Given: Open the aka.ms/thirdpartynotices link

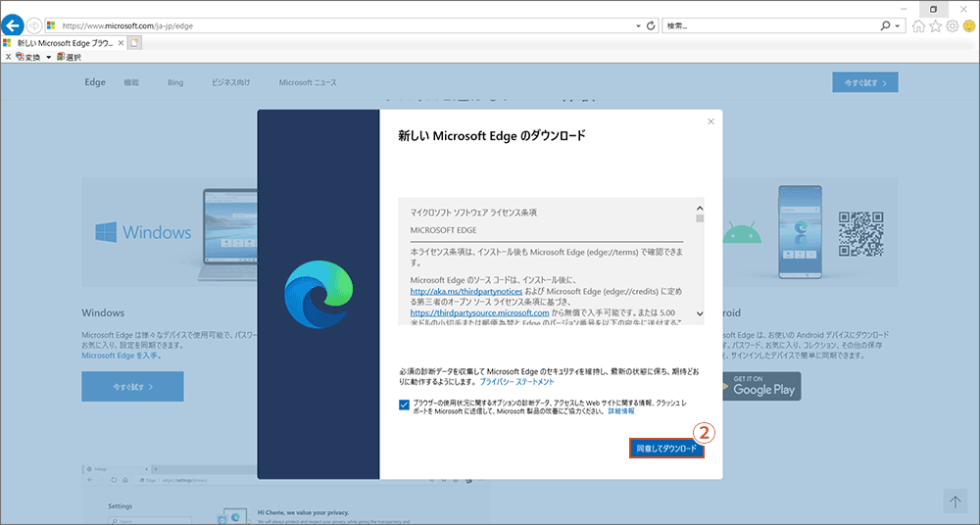Looking at the screenshot, I should pyautogui.click(x=466, y=291).
